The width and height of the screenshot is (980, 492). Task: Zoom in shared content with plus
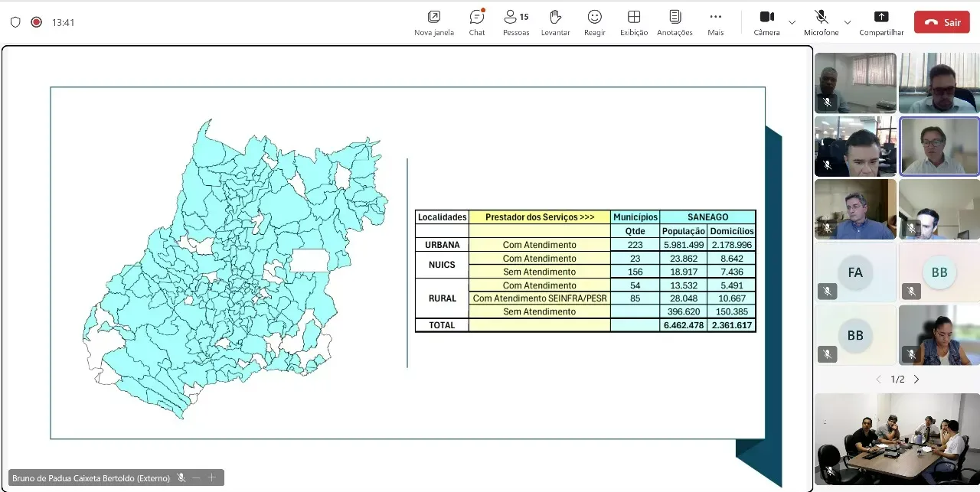212,477
